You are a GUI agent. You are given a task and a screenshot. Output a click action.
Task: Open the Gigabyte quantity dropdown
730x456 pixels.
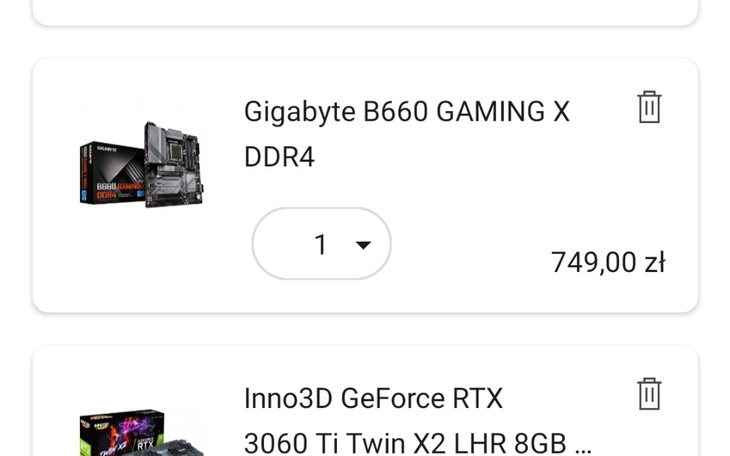point(321,244)
